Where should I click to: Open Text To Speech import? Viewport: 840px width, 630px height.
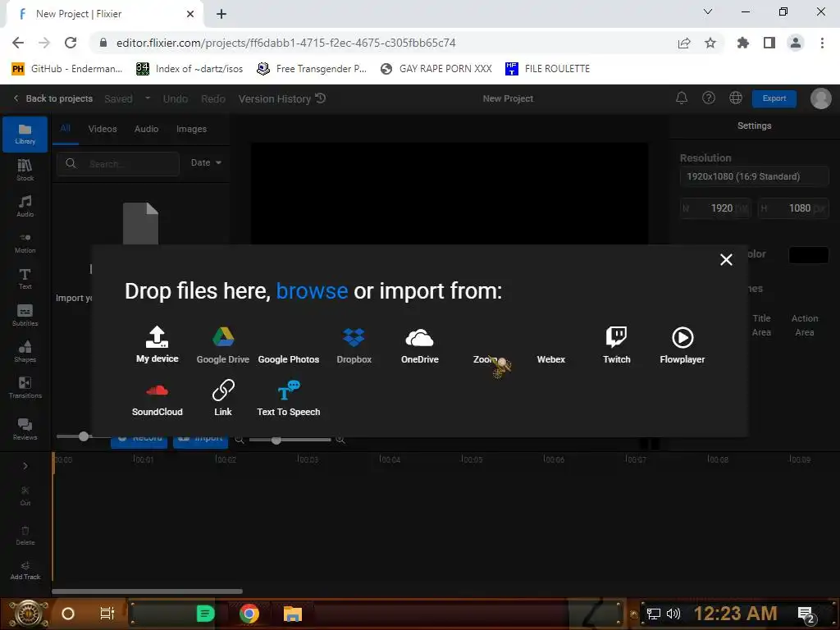tap(288, 399)
